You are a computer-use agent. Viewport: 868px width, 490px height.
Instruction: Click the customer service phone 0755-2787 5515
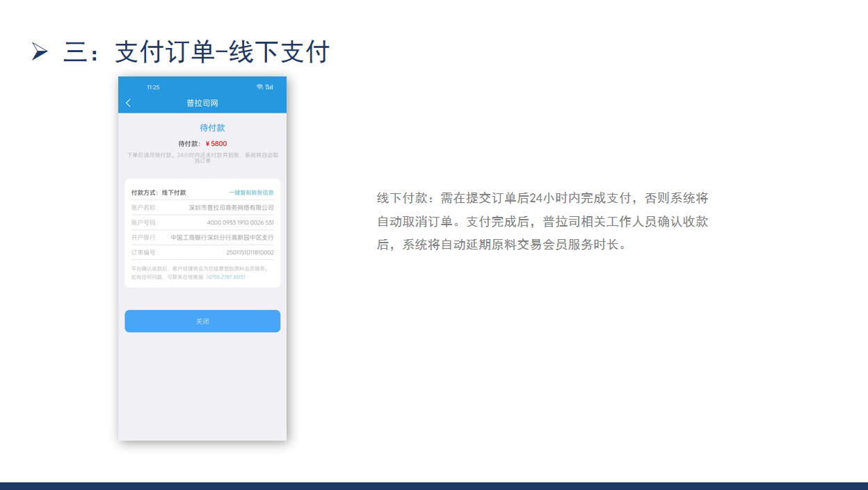point(226,277)
